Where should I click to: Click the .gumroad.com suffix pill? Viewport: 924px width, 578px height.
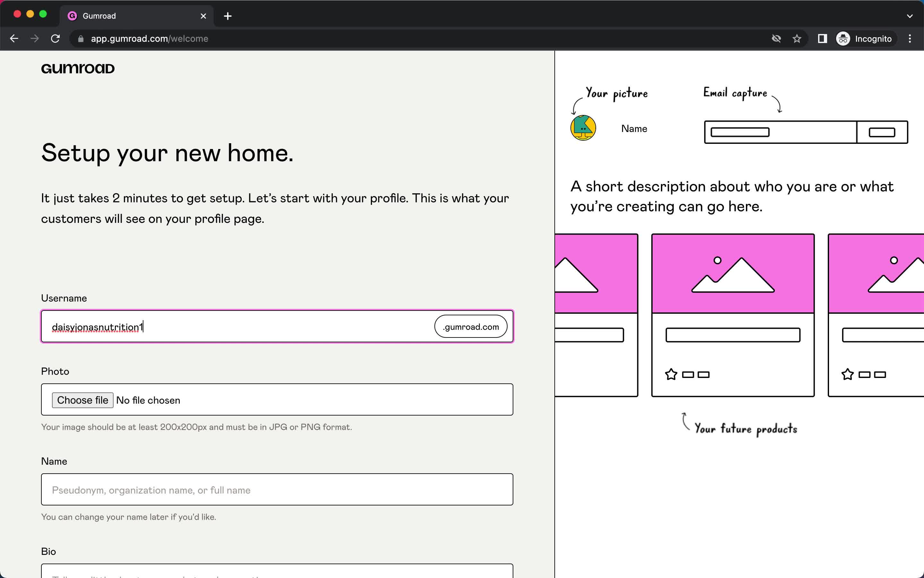tap(471, 327)
